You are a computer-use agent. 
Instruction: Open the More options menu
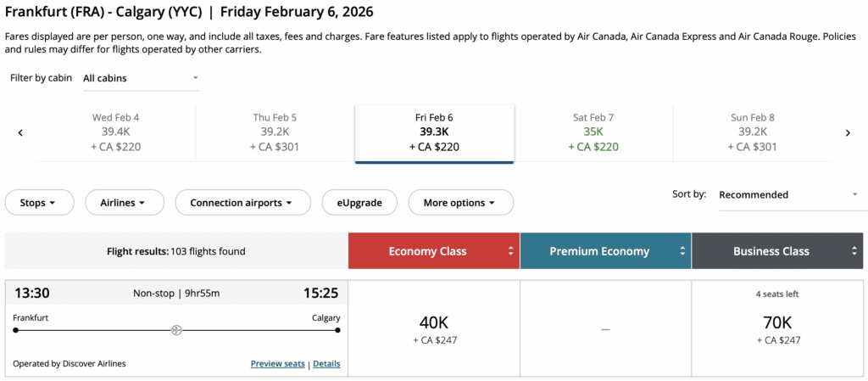(460, 203)
